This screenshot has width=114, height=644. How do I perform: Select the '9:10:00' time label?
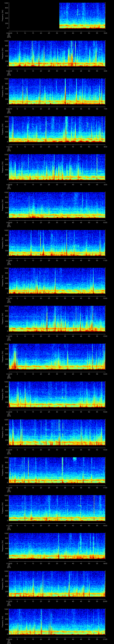coord(9,260)
